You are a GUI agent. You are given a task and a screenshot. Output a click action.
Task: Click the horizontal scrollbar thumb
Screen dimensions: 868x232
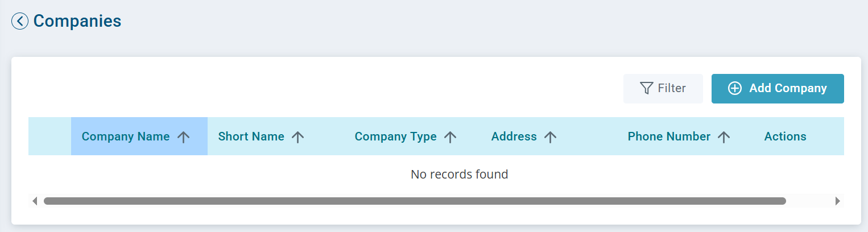coord(415,201)
